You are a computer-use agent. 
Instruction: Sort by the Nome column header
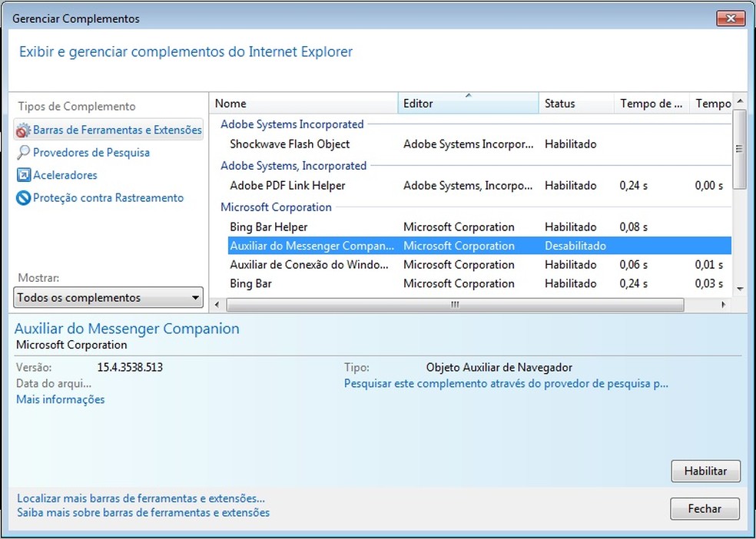click(x=303, y=103)
